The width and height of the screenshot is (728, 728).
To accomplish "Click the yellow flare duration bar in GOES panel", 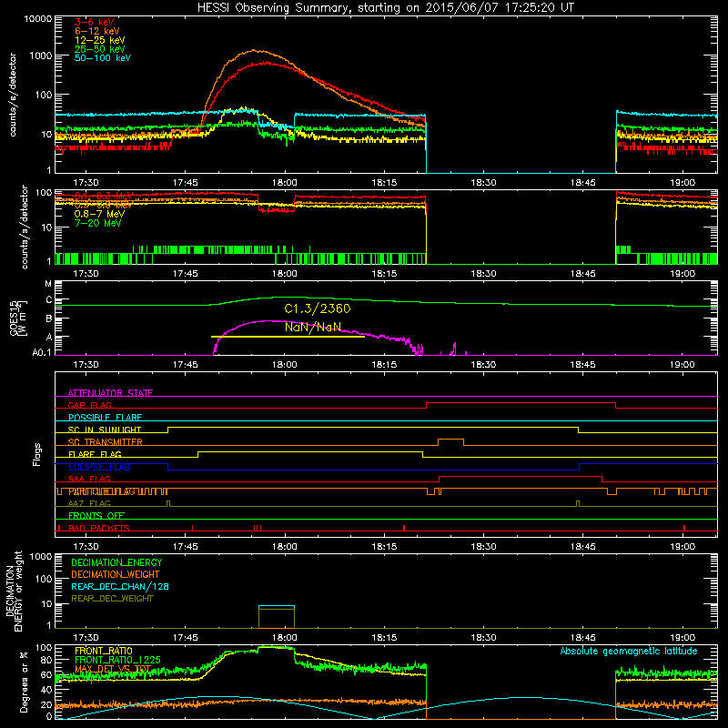I will [x=288, y=337].
